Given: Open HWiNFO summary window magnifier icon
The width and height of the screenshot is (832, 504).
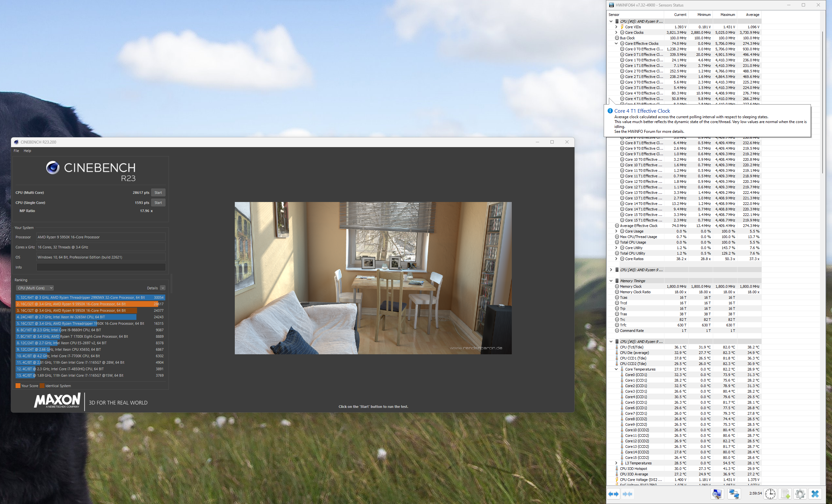Looking at the screenshot, I should pyautogui.click(x=717, y=494).
